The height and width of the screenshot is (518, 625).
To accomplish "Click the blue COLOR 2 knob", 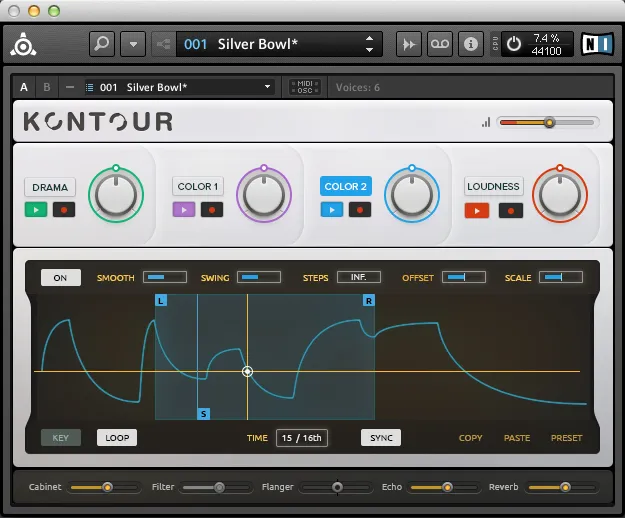I will pos(412,195).
